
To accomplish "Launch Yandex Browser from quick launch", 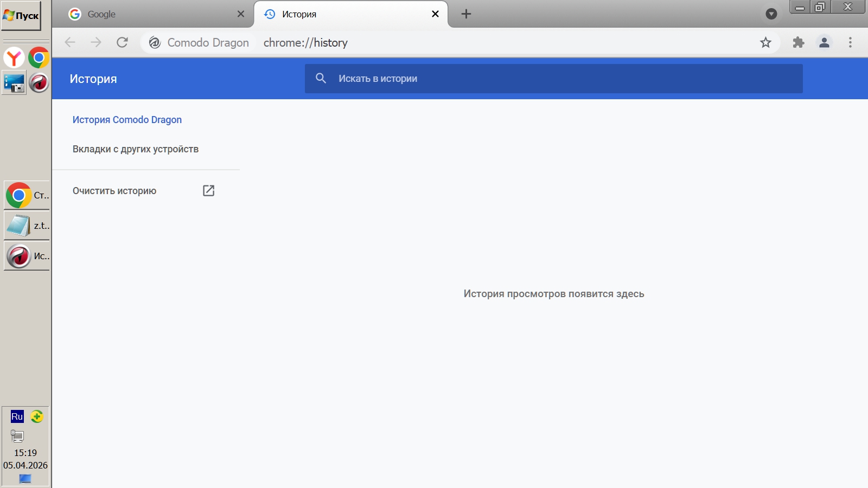I will pyautogui.click(x=14, y=57).
